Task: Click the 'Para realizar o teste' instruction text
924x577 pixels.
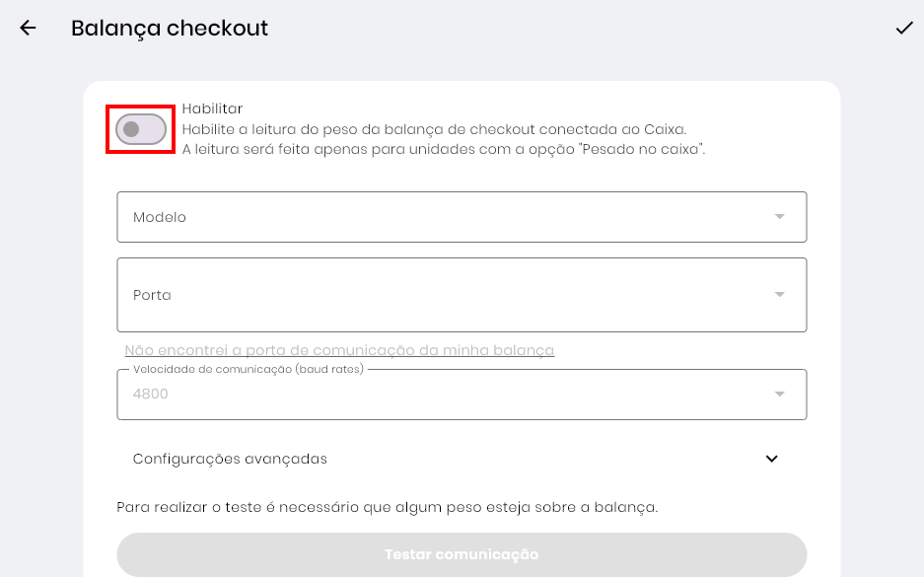Action: [x=387, y=507]
